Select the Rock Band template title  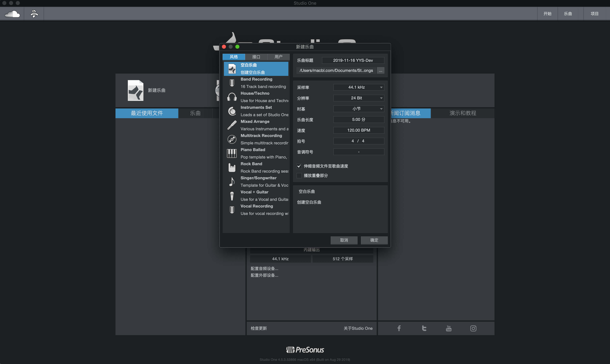pyautogui.click(x=251, y=164)
